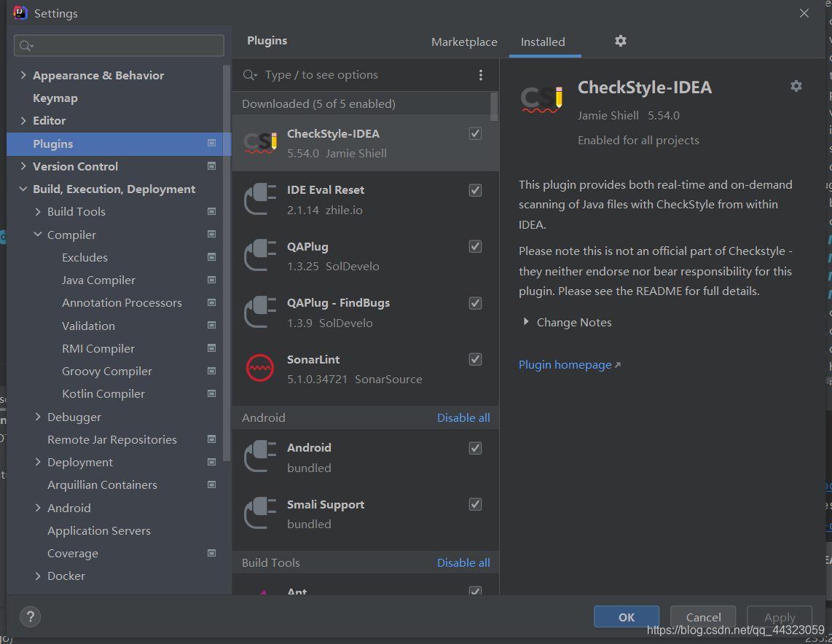This screenshot has height=644, width=832.
Task: Click project-level icon beside Arquillian Containers
Action: click(x=211, y=484)
